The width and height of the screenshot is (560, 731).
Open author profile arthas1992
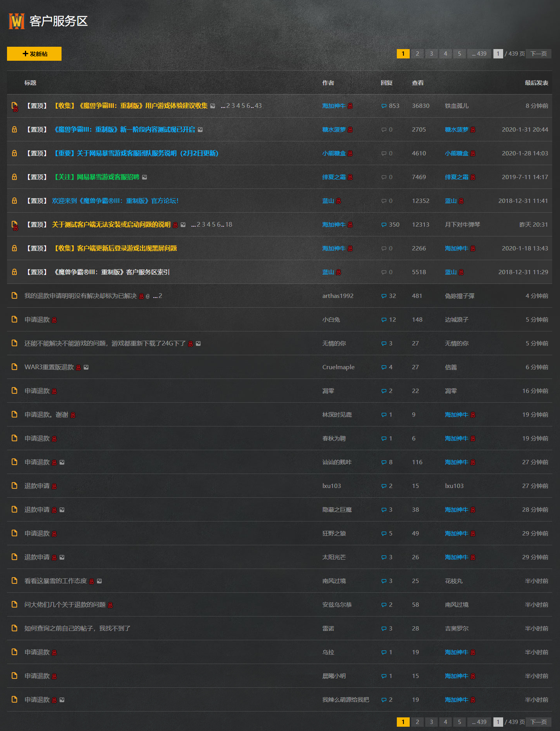338,296
